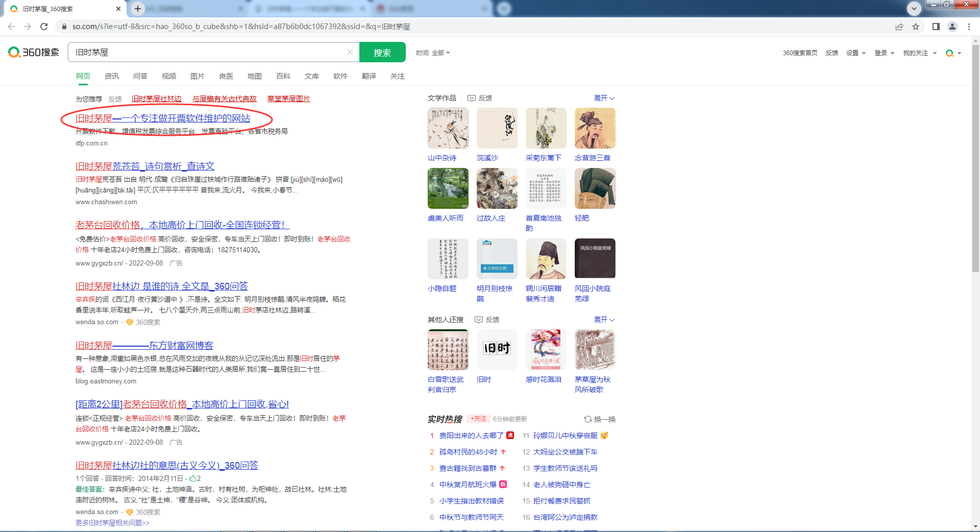This screenshot has width=980, height=532.
Task: Open the 山中杂诗 thumbnail
Action: [x=448, y=128]
